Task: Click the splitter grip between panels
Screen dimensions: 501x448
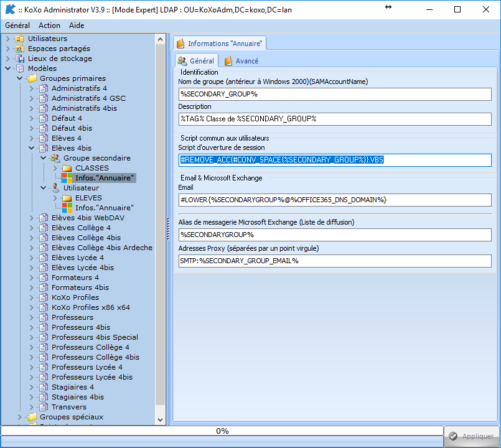Action: pyautogui.click(x=168, y=228)
